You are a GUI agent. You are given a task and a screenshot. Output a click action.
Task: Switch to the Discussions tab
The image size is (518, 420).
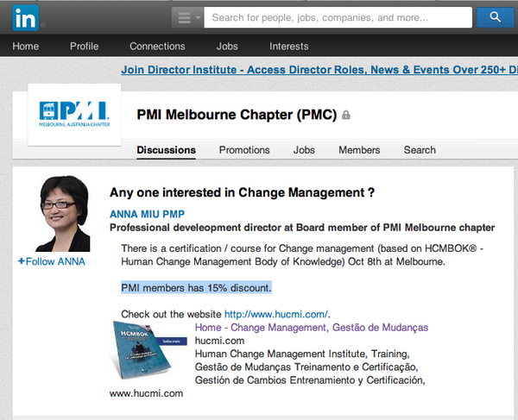tap(166, 150)
